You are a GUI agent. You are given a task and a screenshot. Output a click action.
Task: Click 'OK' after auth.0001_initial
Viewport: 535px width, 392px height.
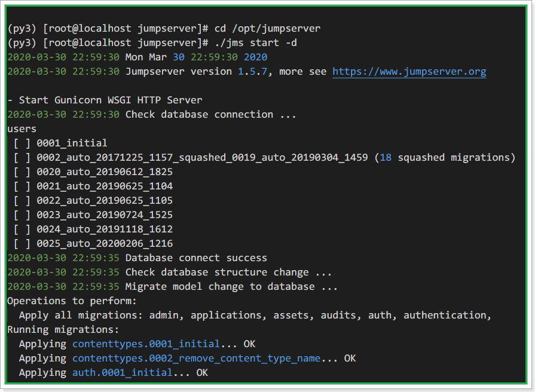[x=202, y=372]
